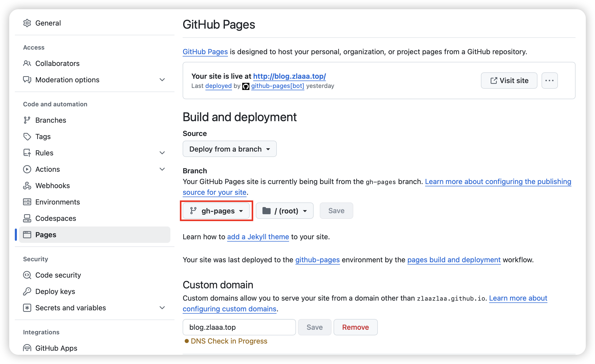Expand the Rules section chevron
The width and height of the screenshot is (595, 364).
[x=162, y=153]
